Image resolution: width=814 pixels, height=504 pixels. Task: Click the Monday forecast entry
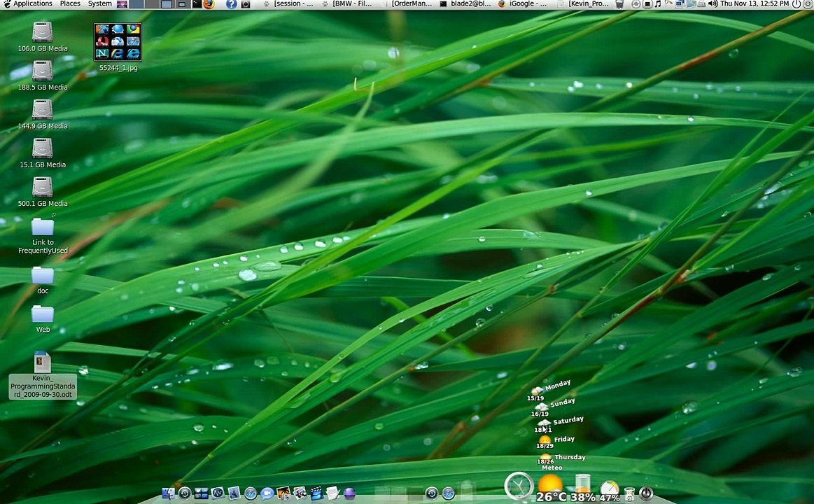(549, 391)
